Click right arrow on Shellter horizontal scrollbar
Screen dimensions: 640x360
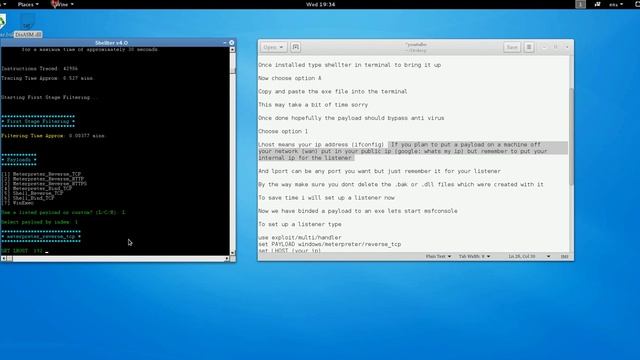coord(227,258)
